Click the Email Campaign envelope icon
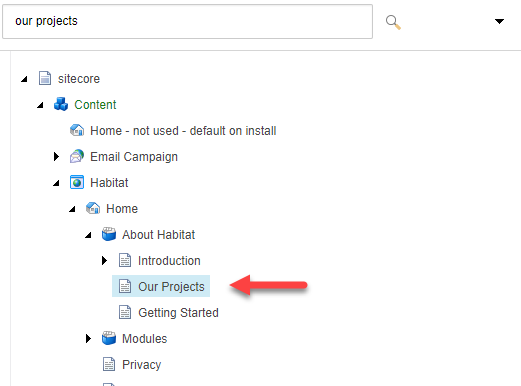Image resolution: width=521 pixels, height=386 pixels. point(77,156)
